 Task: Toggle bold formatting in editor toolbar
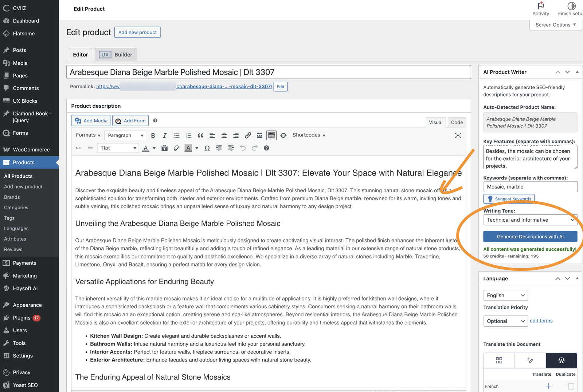pyautogui.click(x=153, y=135)
